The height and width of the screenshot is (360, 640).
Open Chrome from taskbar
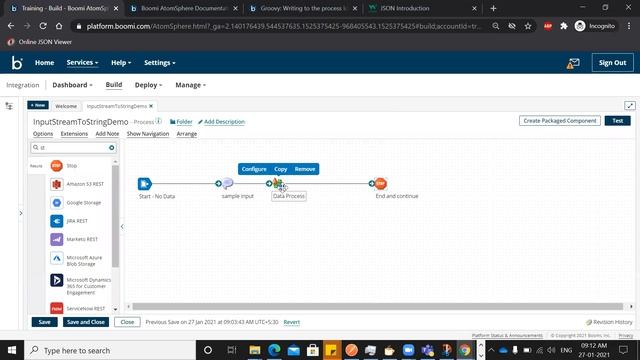tap(464, 350)
